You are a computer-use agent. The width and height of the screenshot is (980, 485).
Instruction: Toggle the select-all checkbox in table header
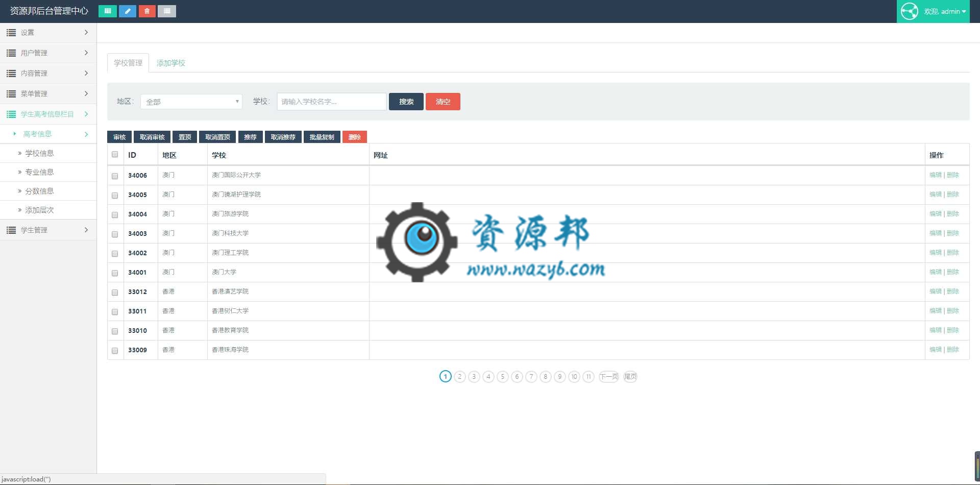(x=115, y=154)
